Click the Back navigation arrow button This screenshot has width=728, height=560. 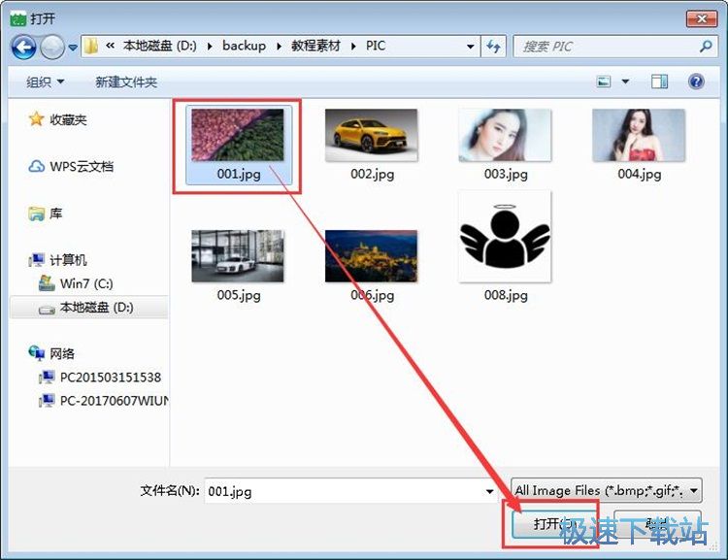pyautogui.click(x=23, y=47)
